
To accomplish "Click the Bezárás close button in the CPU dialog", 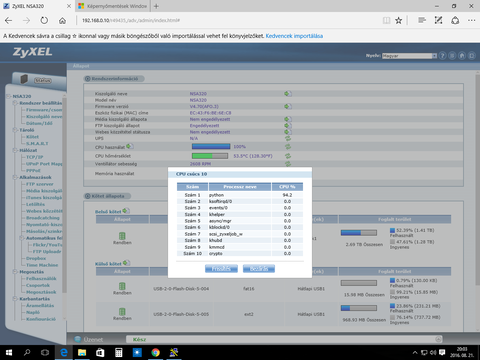I will (x=259, y=269).
